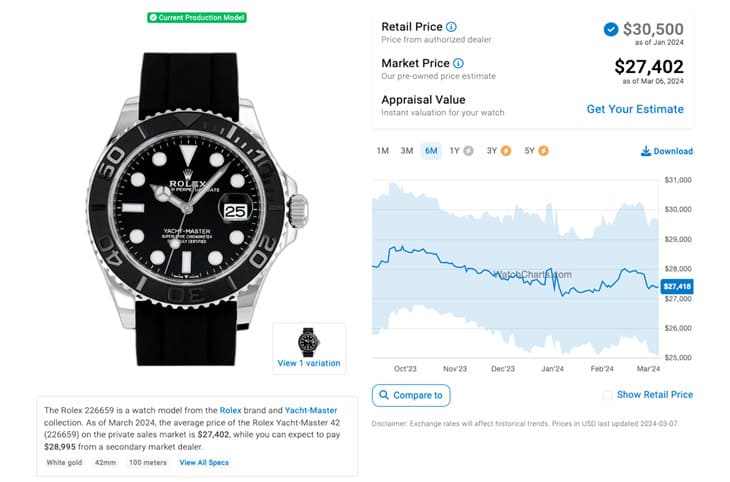Click the orange premium badge next to 3Y

(506, 151)
